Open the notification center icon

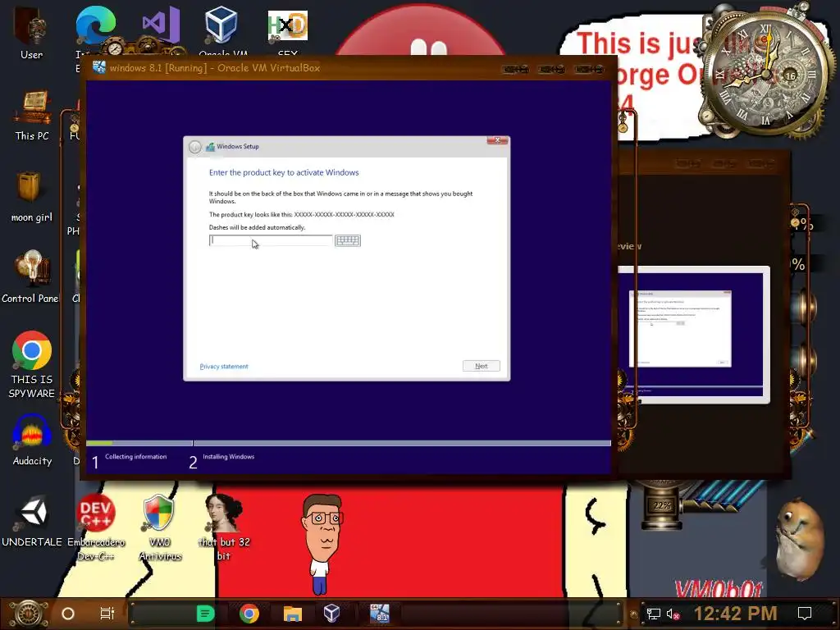coord(805,614)
